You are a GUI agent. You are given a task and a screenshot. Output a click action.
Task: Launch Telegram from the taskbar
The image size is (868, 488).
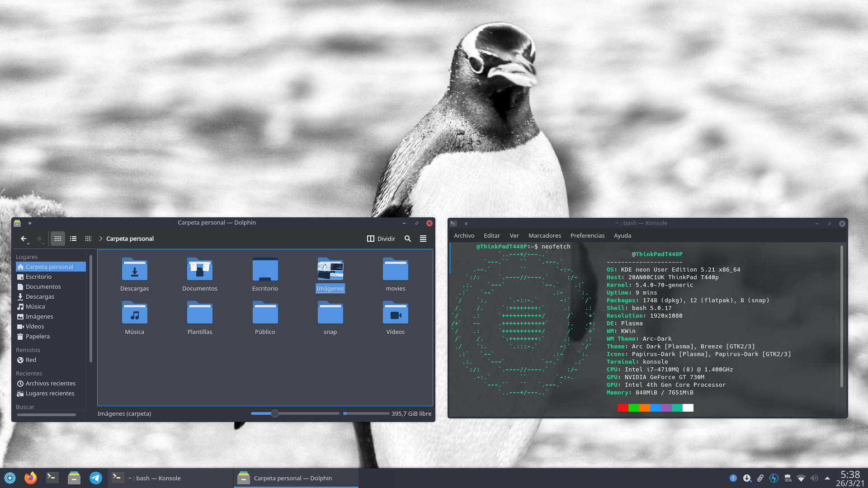coord(96,478)
